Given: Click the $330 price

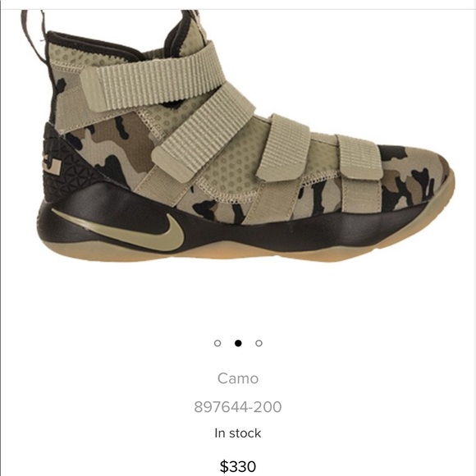Looking at the screenshot, I should [238, 466].
